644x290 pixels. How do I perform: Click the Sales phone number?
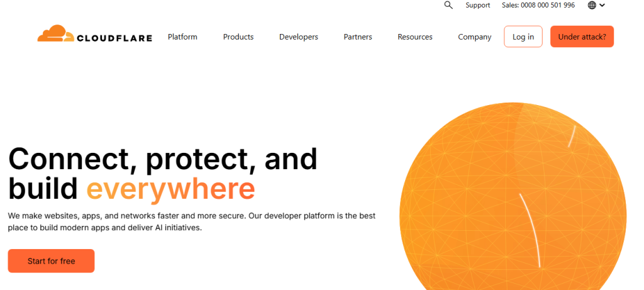(x=538, y=5)
